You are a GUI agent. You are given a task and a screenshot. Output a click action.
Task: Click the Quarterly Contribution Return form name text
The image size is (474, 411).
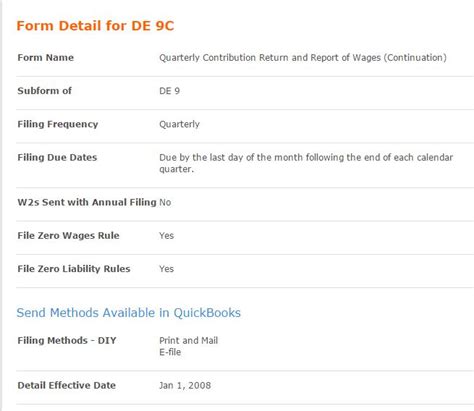(303, 58)
